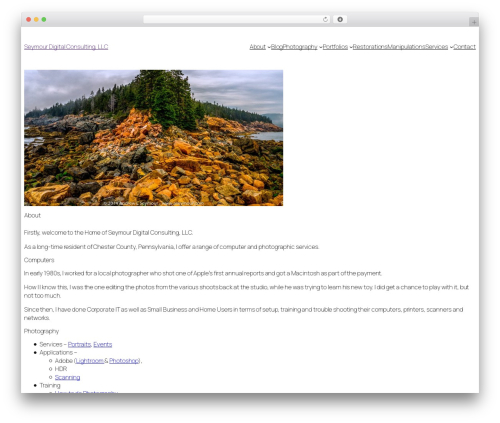Click the download icon next to address bar

coord(340,19)
